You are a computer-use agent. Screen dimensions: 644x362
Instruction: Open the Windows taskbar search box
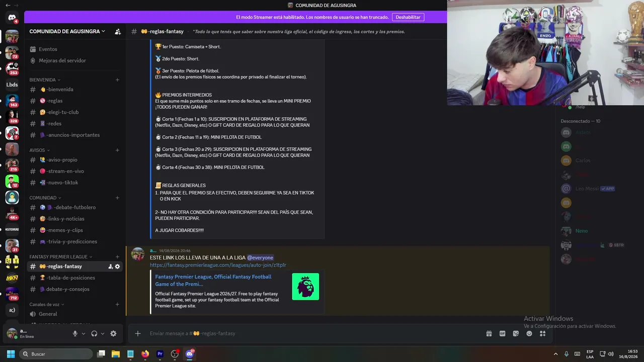click(56, 354)
